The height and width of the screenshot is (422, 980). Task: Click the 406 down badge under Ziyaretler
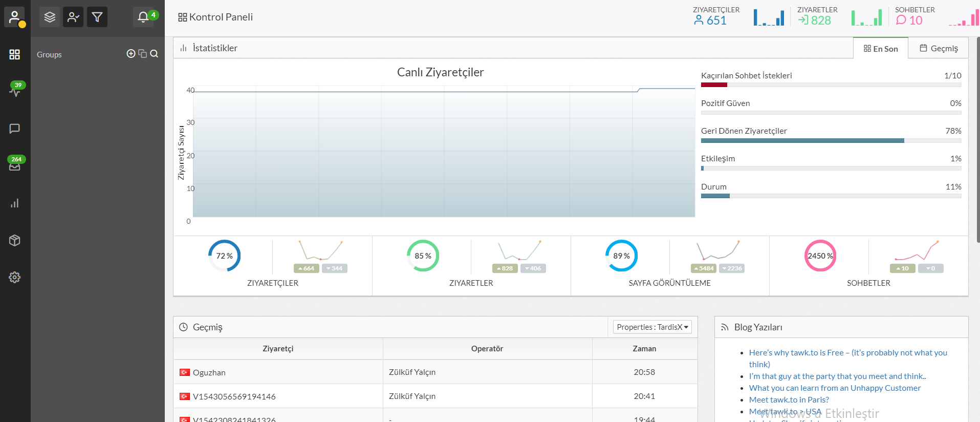point(533,268)
